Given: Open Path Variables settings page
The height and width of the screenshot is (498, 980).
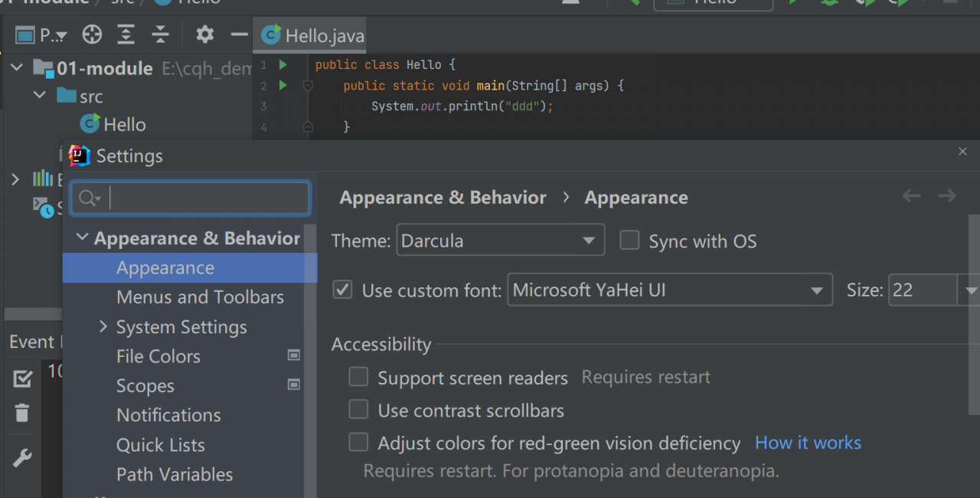Looking at the screenshot, I should [x=175, y=474].
